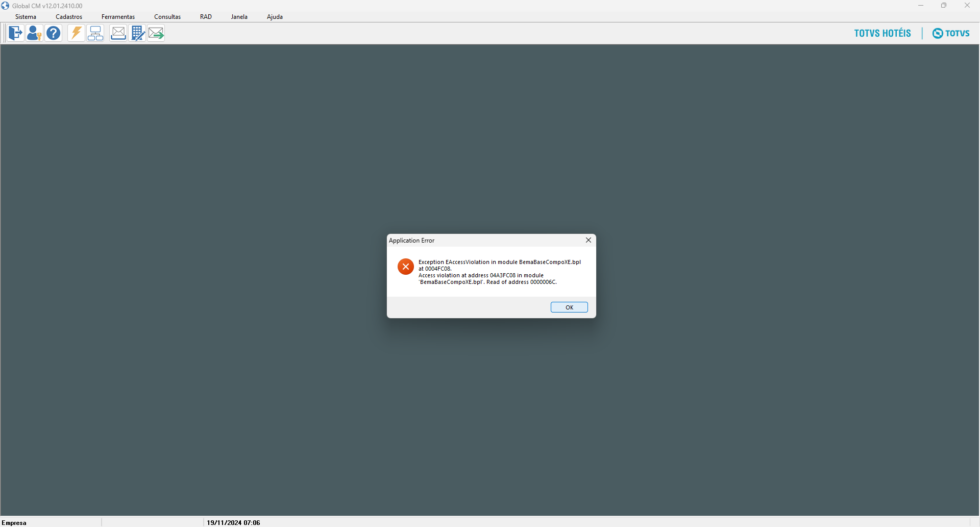
Task: Click the exit door toolbar icon
Action: (16, 33)
